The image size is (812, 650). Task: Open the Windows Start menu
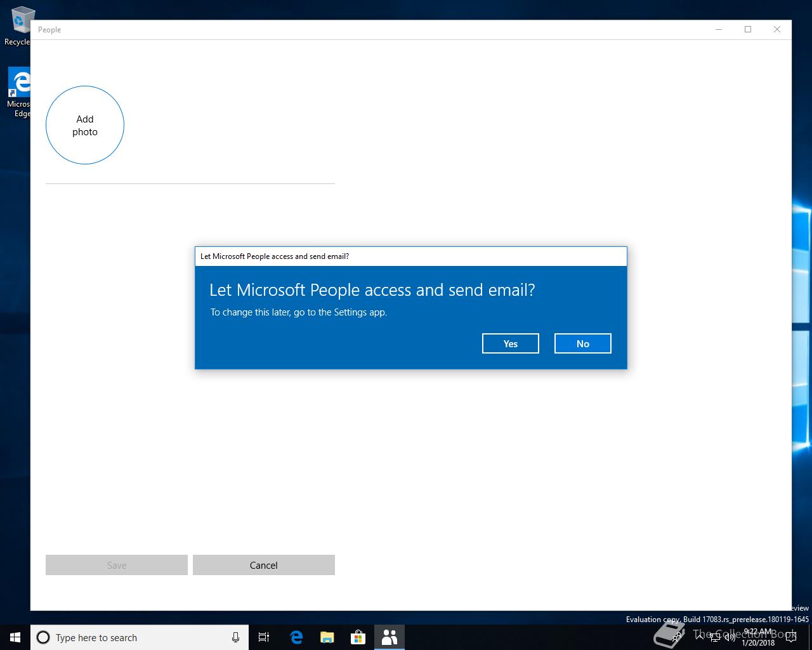(15, 637)
